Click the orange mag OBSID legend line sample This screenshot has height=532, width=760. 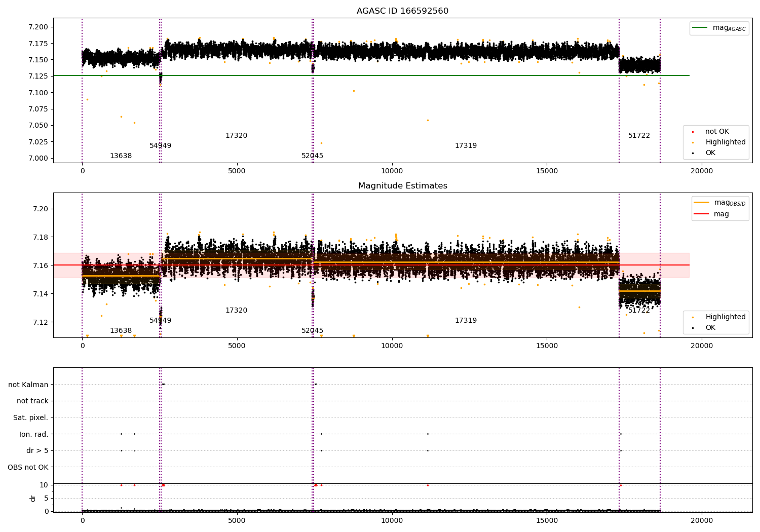[702, 203]
